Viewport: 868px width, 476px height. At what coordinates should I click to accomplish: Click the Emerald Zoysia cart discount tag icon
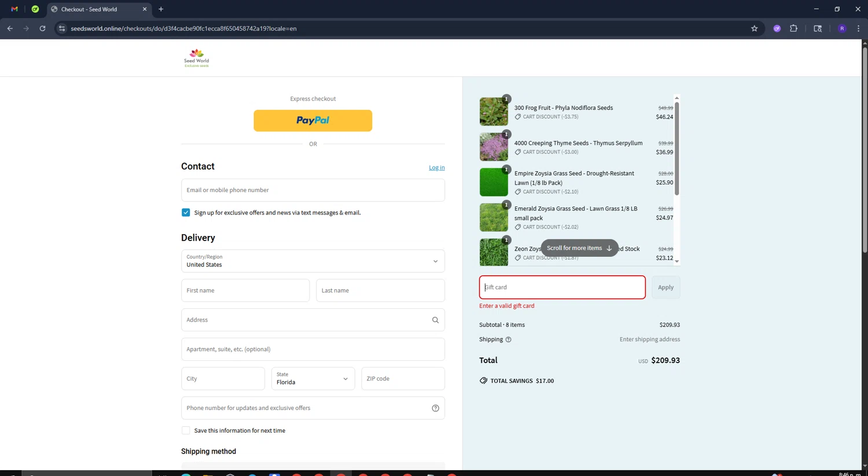[x=518, y=227]
